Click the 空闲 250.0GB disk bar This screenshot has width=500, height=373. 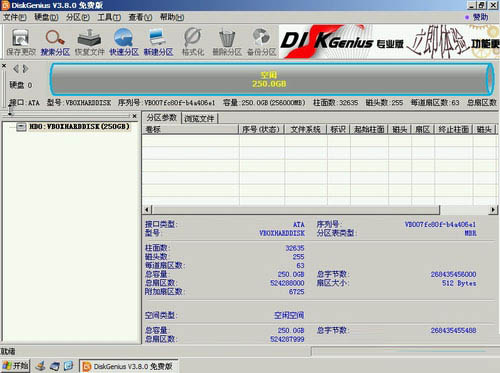[272, 79]
